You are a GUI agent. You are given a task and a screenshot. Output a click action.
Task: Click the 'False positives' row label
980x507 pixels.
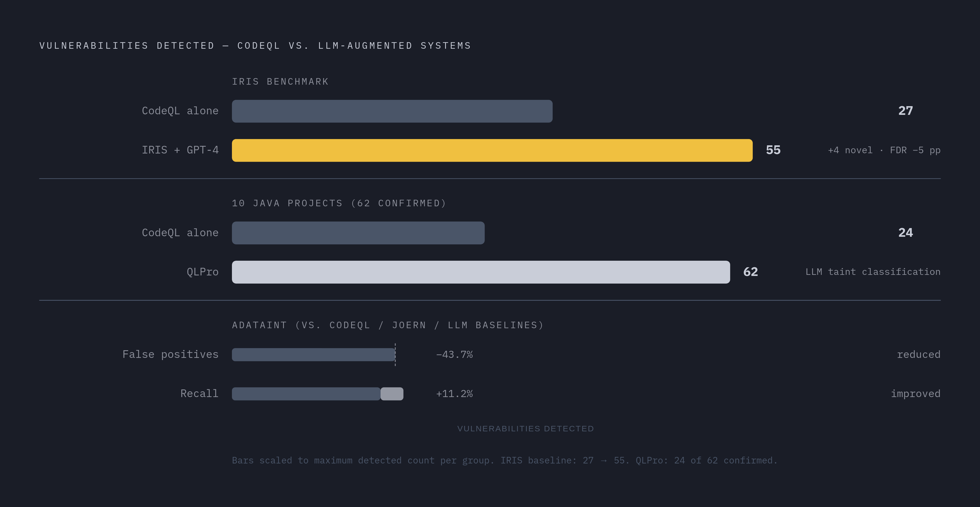tap(170, 355)
